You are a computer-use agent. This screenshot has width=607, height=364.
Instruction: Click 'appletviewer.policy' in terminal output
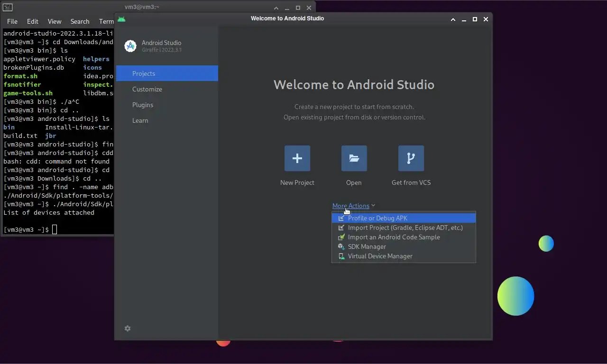coord(39,59)
